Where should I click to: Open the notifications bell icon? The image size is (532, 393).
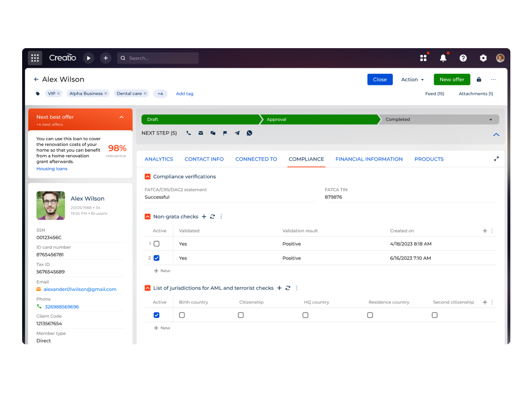pyautogui.click(x=443, y=58)
